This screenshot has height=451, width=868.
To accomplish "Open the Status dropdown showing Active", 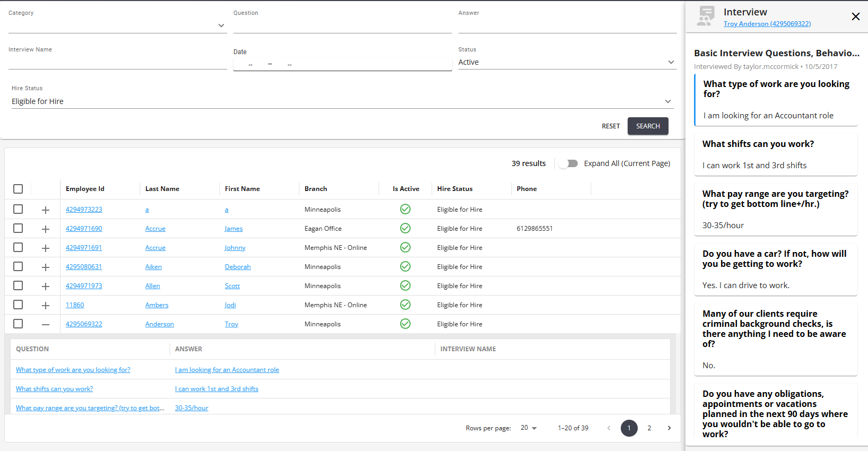I will click(x=567, y=62).
